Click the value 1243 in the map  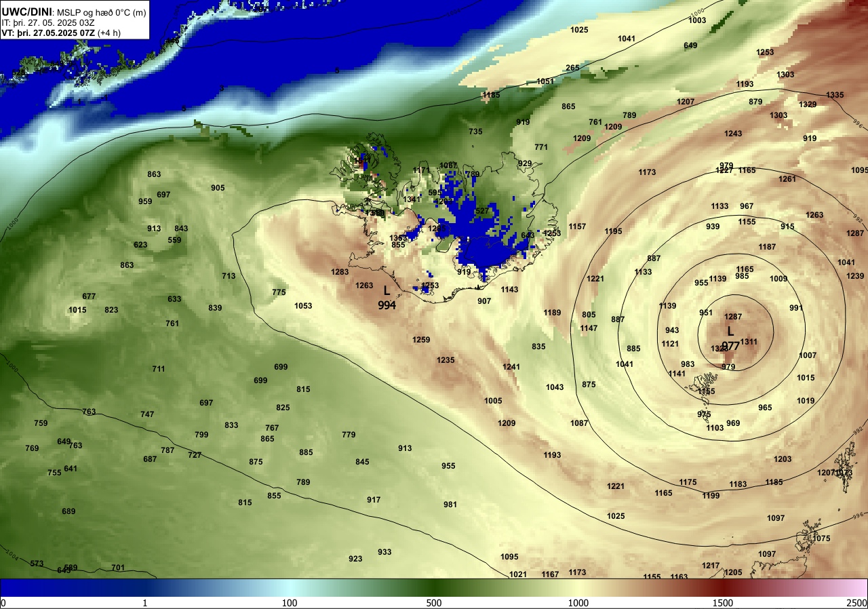tap(733, 134)
